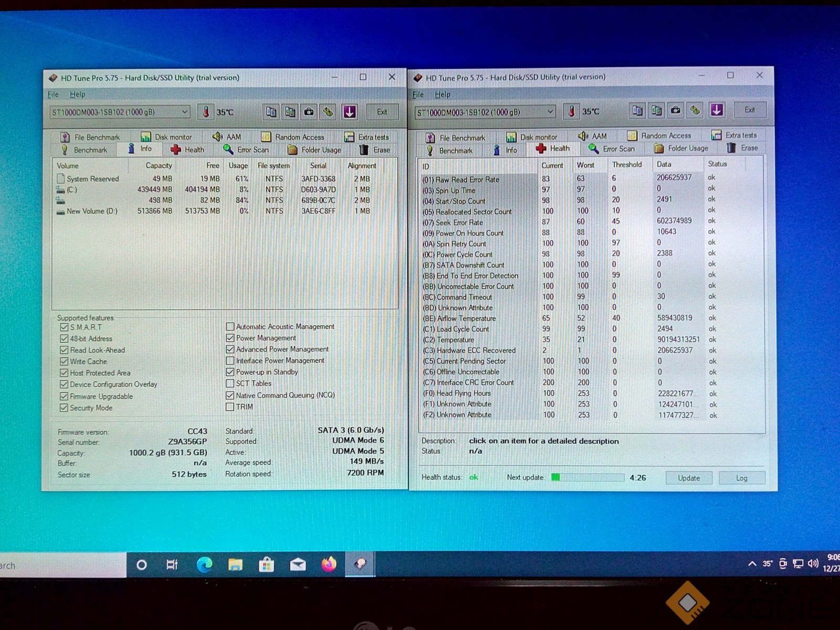
Task: Click Log button in Health window
Action: (742, 478)
